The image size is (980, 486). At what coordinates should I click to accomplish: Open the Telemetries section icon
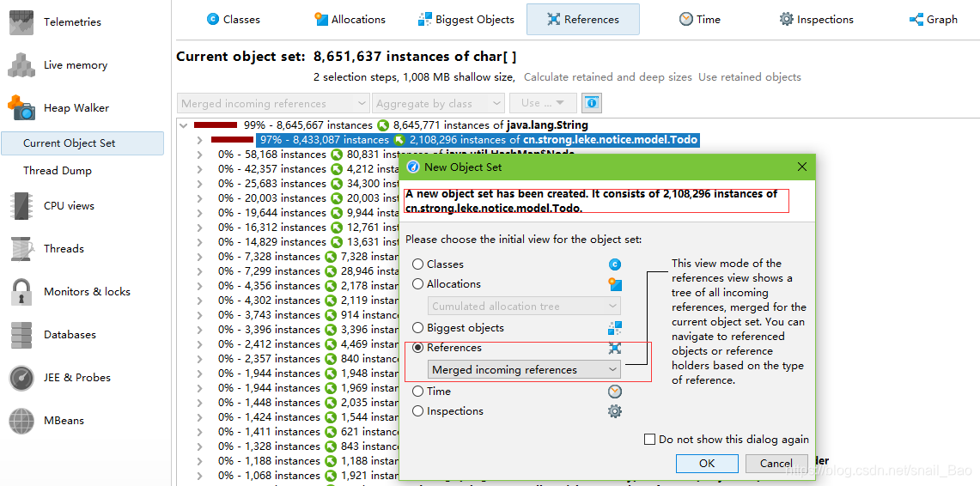[x=21, y=21]
